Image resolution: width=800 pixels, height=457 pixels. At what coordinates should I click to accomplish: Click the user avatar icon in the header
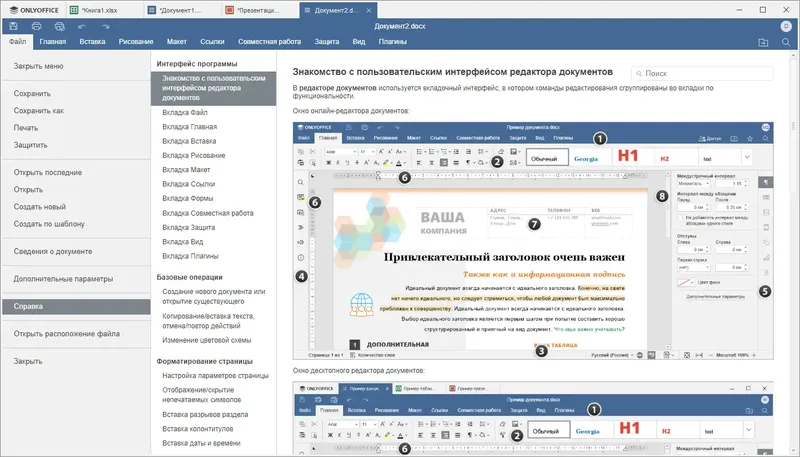(786, 26)
